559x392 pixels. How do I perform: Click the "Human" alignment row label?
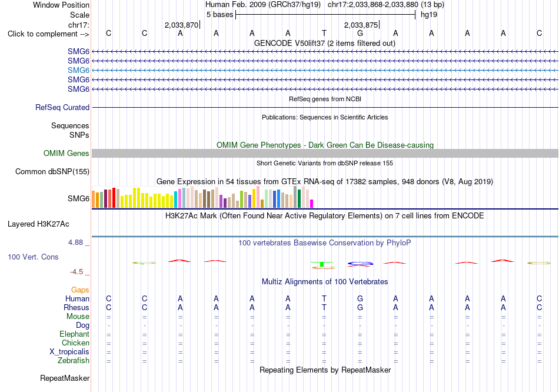[77, 298]
